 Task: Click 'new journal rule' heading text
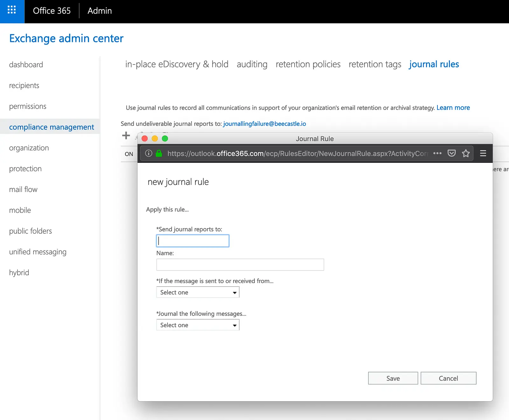coord(178,182)
